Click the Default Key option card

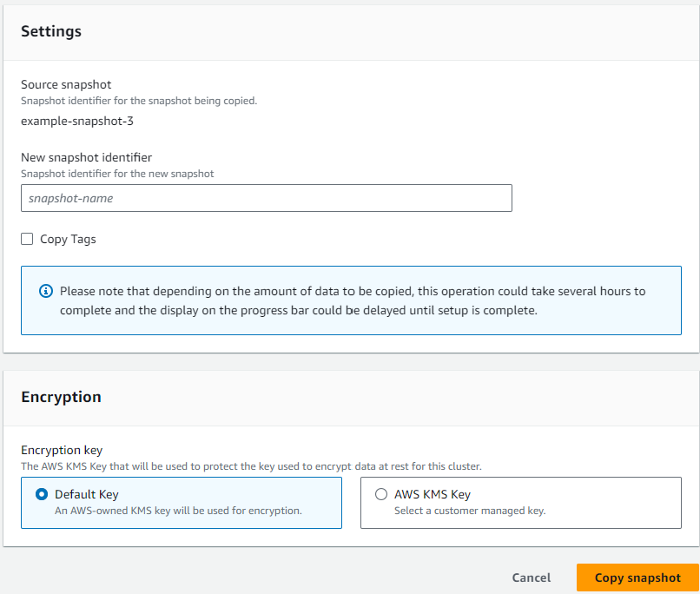tap(181, 503)
